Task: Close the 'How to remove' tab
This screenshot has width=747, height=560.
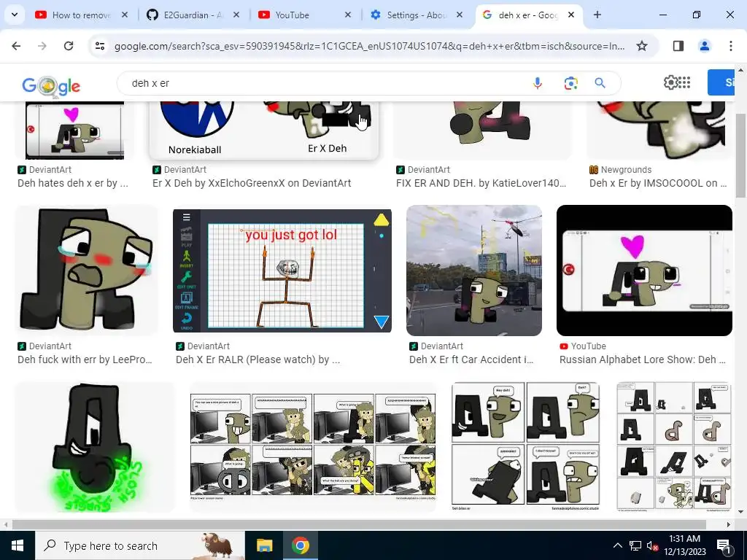Action: click(x=125, y=15)
